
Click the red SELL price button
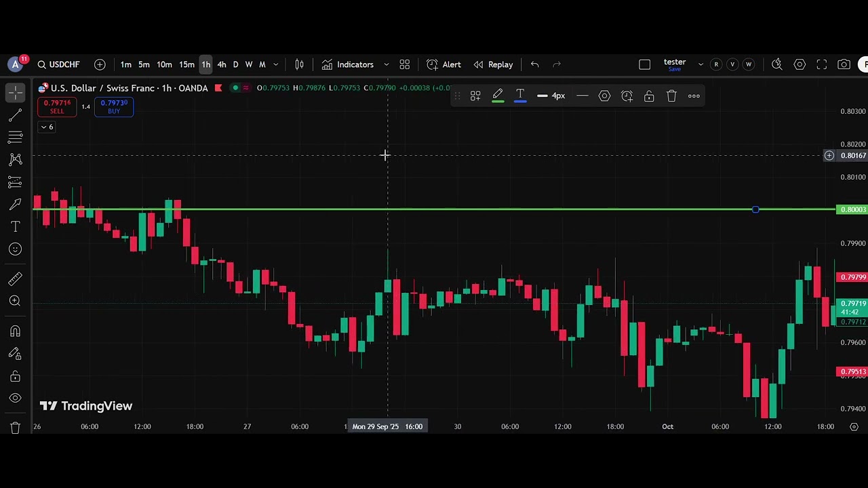pyautogui.click(x=57, y=106)
